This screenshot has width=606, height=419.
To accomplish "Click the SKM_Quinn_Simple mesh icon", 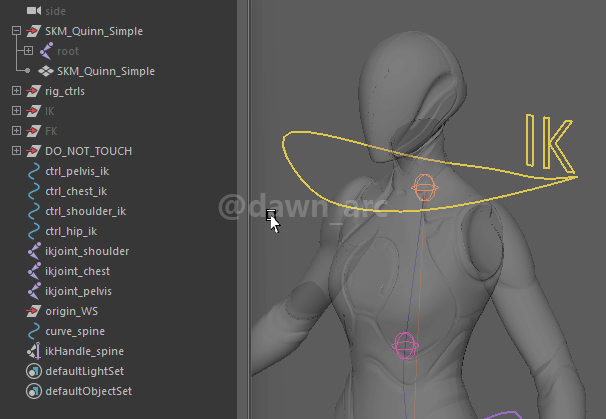I will [46, 71].
